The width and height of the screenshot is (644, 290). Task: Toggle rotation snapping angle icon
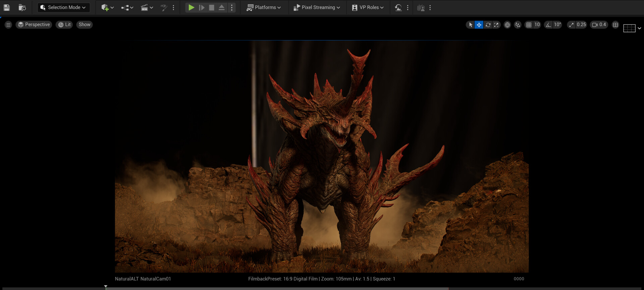tap(548, 25)
